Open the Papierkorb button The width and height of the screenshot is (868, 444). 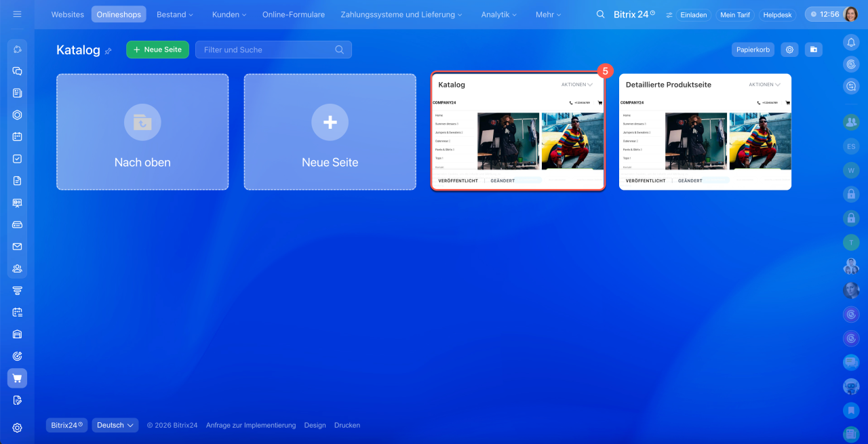tap(753, 49)
